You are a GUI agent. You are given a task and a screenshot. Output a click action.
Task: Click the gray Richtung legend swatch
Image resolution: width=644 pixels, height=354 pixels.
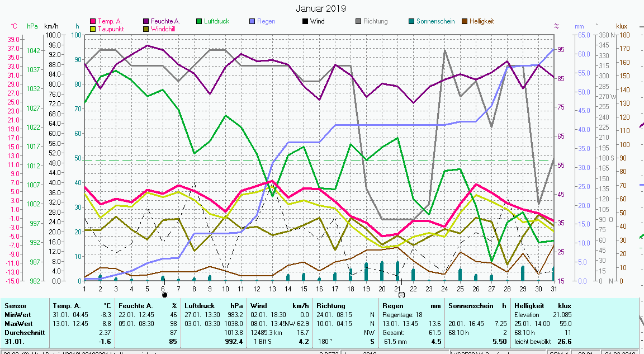tap(358, 21)
